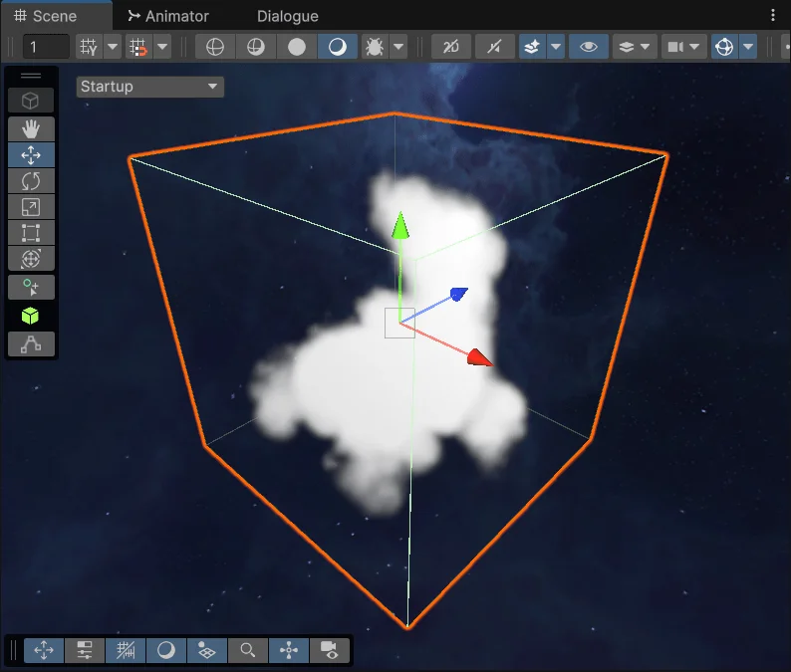Select the Hand view tool
Image resolution: width=791 pixels, height=672 pixels.
click(x=31, y=128)
